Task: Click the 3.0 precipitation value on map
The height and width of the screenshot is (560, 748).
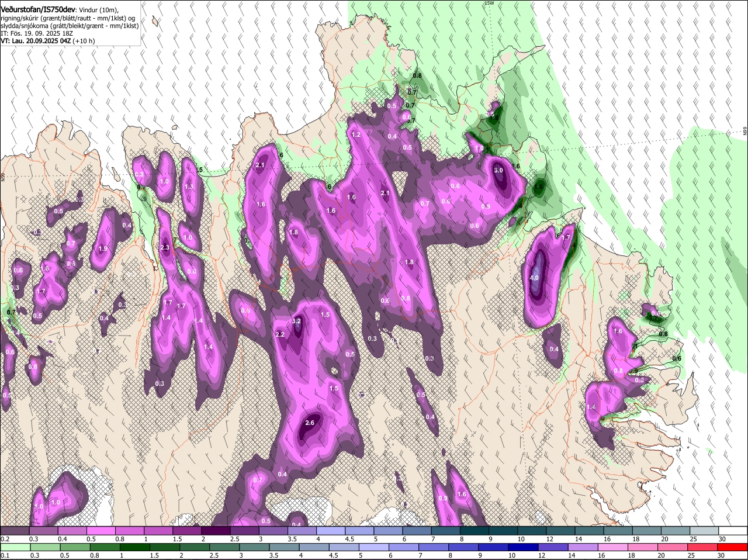Action: pos(498,170)
